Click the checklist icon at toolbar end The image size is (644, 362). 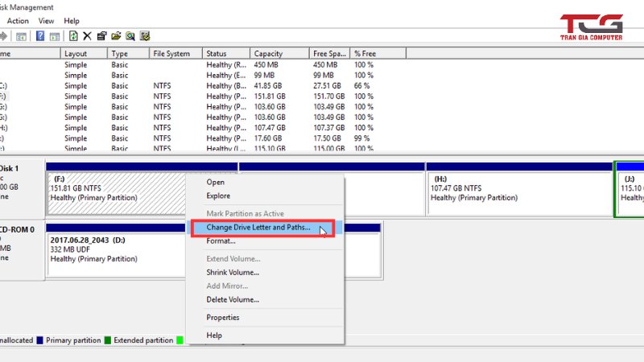(x=145, y=36)
